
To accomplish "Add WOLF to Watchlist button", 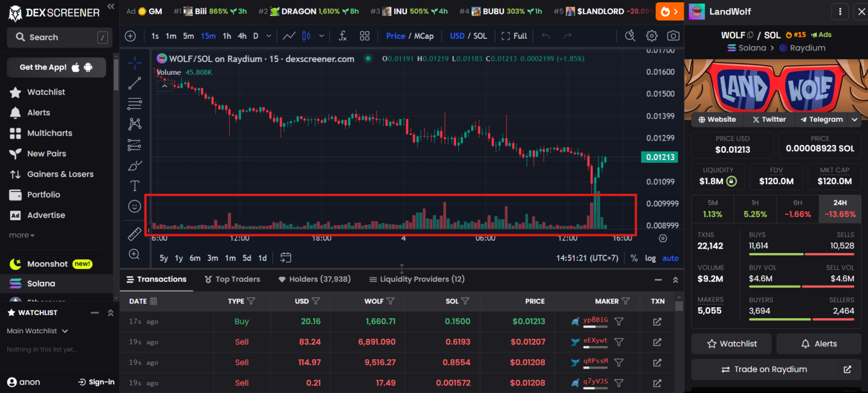I will [x=732, y=344].
